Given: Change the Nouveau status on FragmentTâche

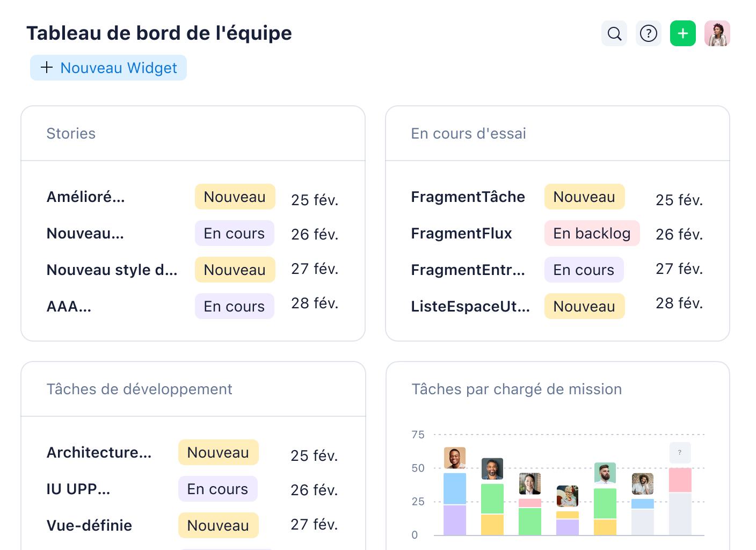Looking at the screenshot, I should pos(584,197).
